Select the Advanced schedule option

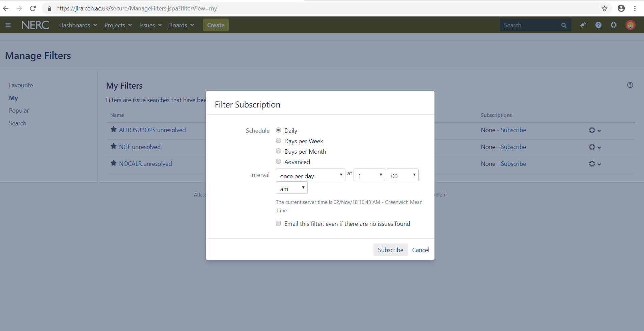[278, 161]
